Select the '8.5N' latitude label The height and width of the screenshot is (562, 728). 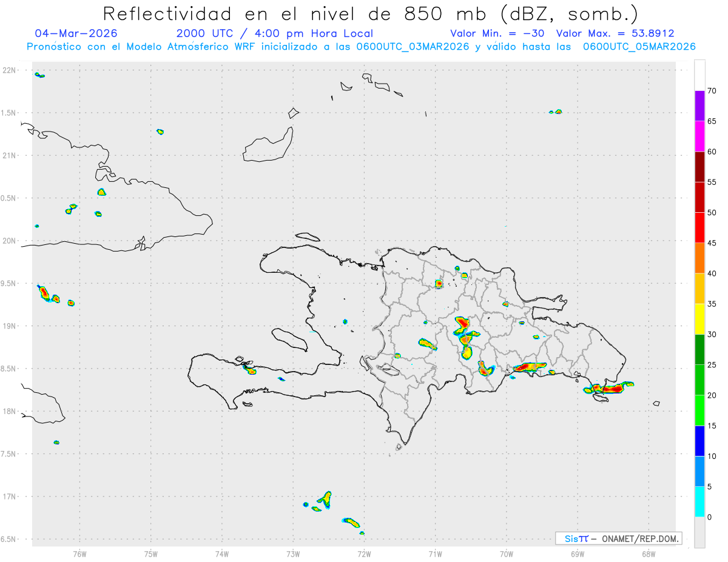click(9, 369)
